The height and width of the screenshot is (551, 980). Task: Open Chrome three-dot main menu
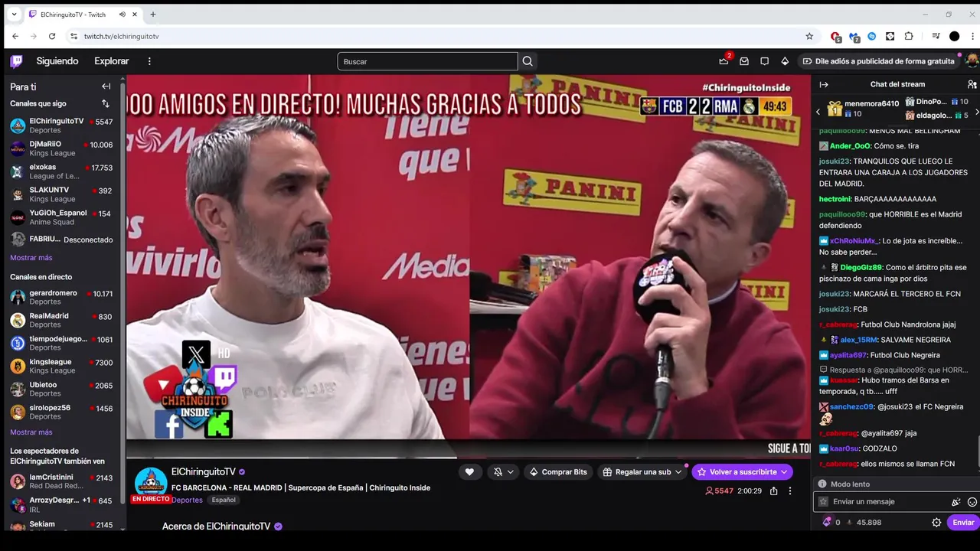(972, 36)
